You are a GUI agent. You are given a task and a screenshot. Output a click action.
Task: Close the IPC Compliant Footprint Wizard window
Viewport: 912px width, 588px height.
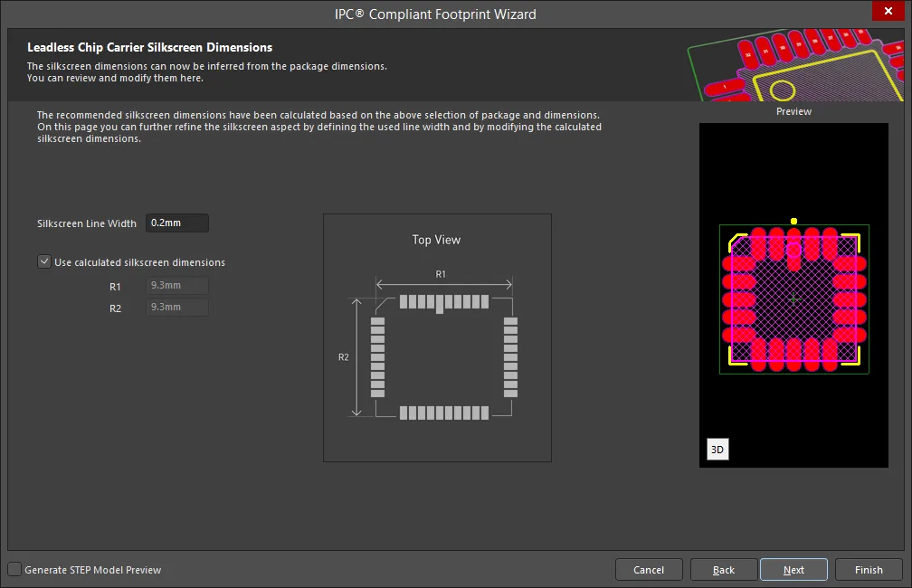pos(888,11)
